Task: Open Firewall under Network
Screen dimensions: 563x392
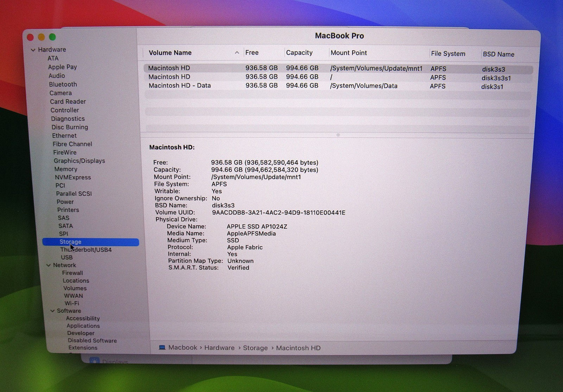Action: [x=72, y=273]
